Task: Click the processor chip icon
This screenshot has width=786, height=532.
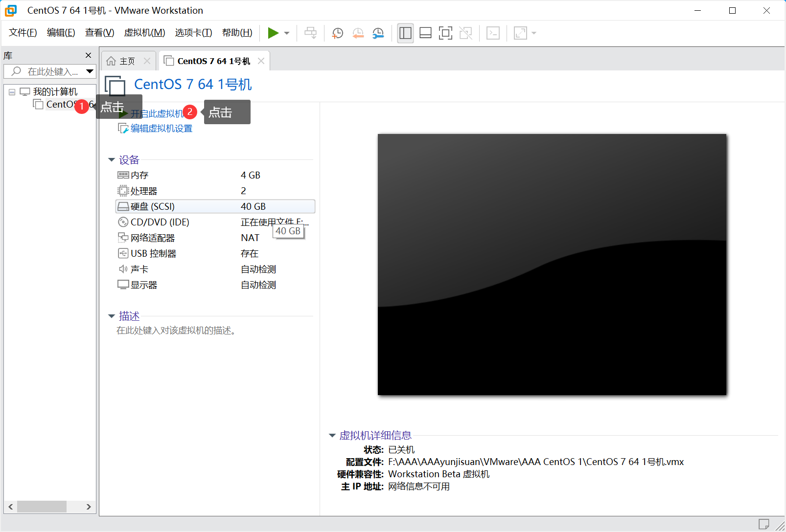Action: tap(123, 191)
